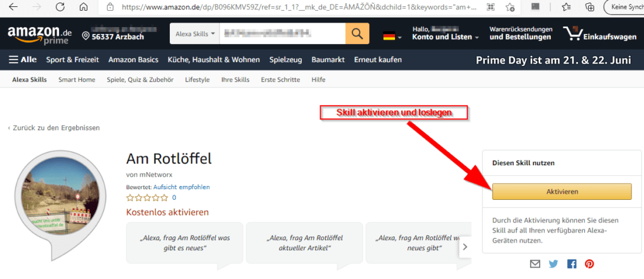Screen dimensions: 644x279
Task: Open Erste Schritte tab
Action: click(x=280, y=80)
